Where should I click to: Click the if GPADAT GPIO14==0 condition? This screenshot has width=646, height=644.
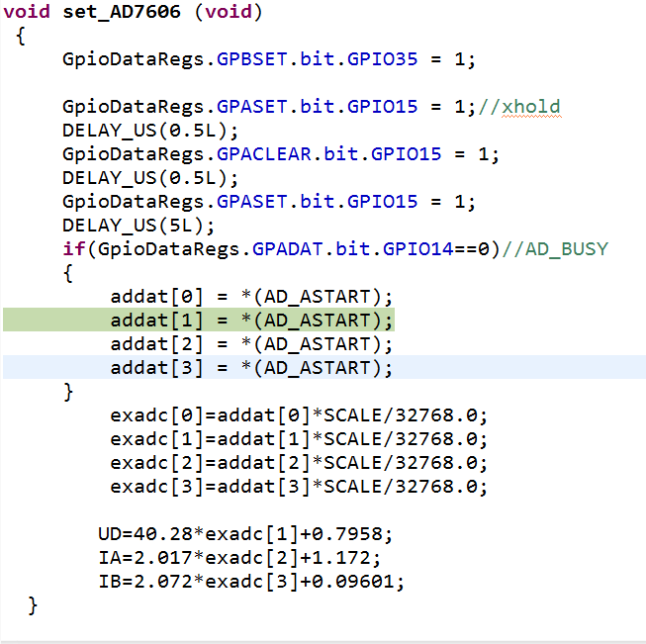pyautogui.click(x=281, y=249)
